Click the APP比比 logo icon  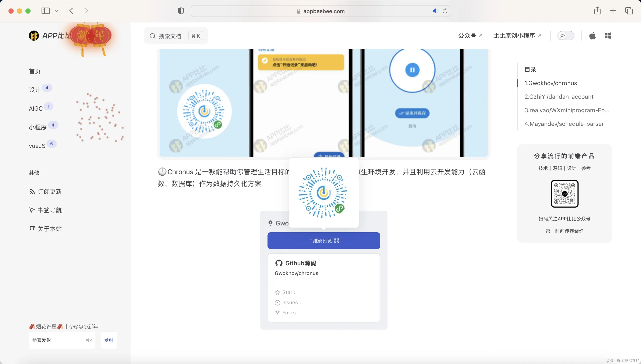coord(34,36)
